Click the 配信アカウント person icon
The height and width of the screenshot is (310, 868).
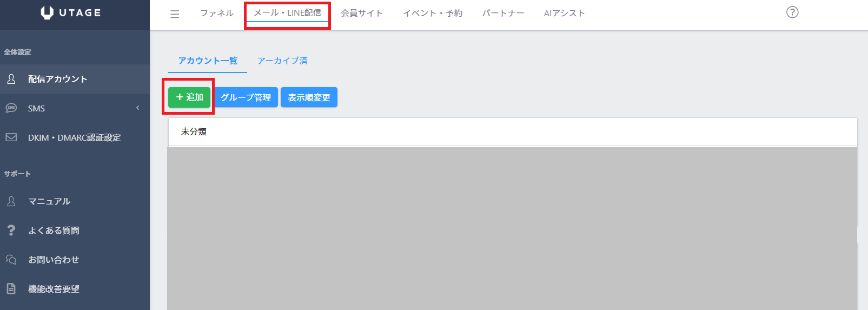[11, 79]
